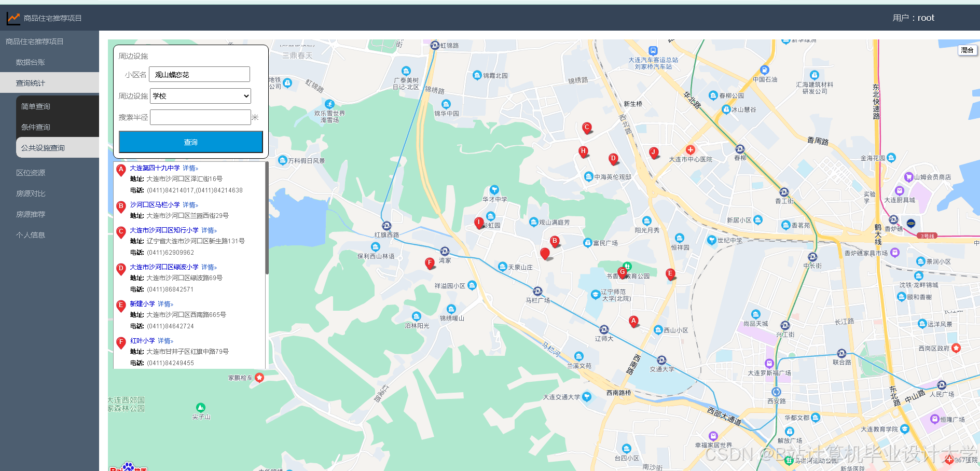
Task: Click red map marker B on map
Action: coord(555,242)
